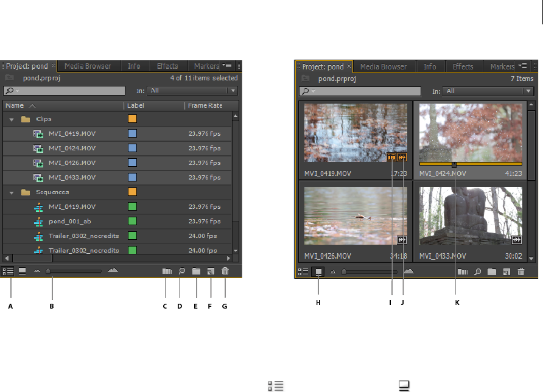Open right panel flyout menu

522,66
